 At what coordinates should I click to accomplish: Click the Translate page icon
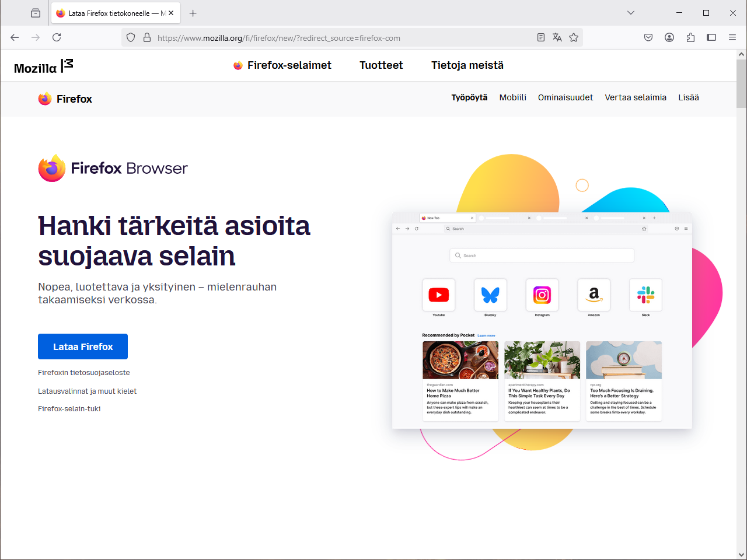point(557,37)
